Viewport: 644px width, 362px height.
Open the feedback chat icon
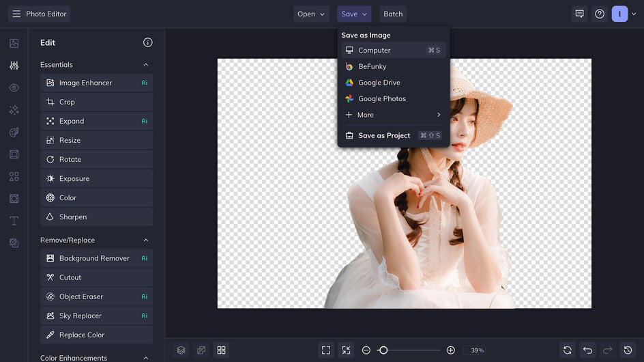(x=579, y=14)
